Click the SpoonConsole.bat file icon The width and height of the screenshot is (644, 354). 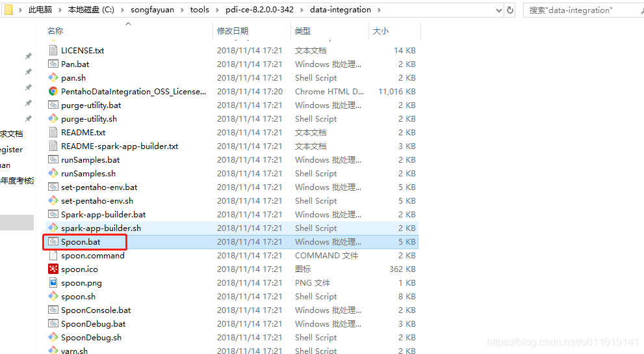click(53, 310)
